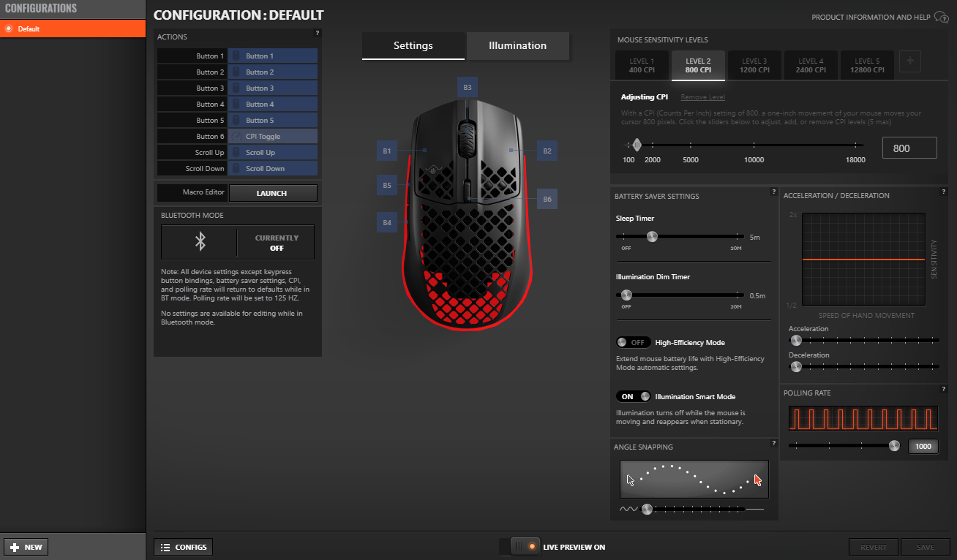This screenshot has height=560, width=957.
Task: Click the Actions panel help question mark
Action: tap(318, 34)
